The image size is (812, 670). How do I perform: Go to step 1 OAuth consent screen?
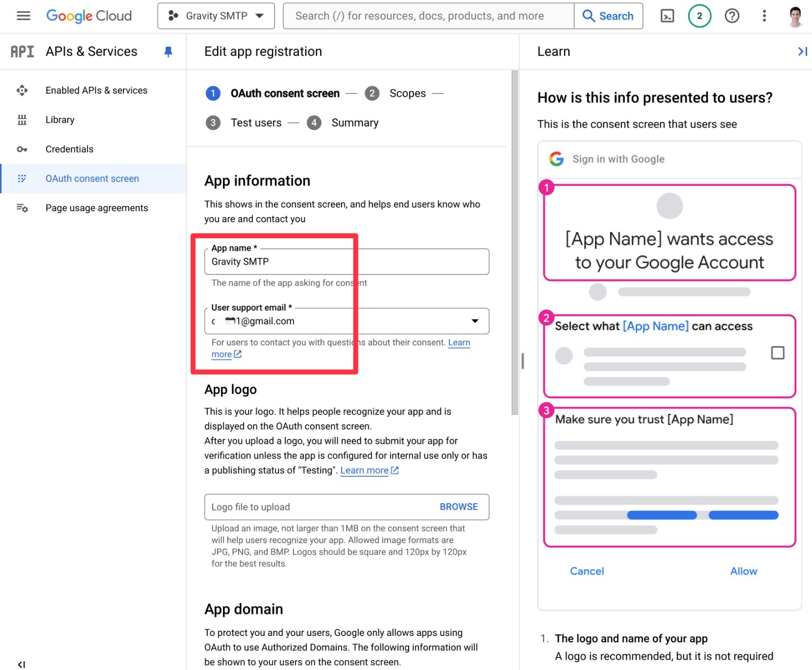[273, 94]
